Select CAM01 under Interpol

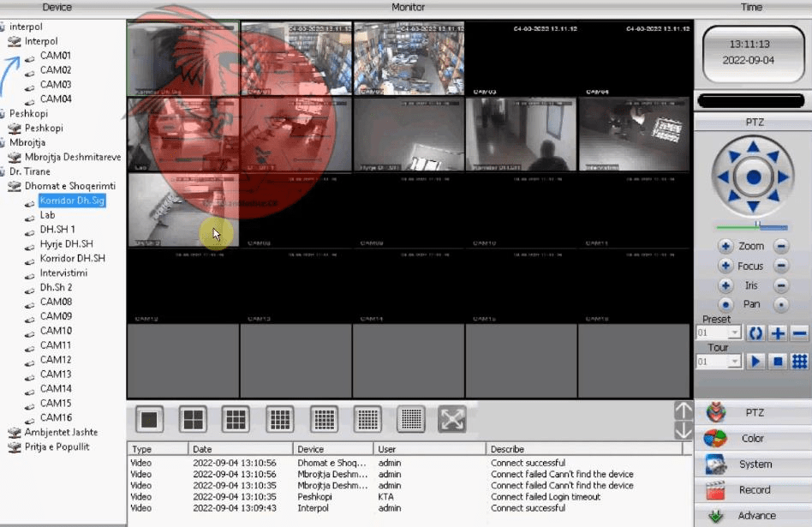coord(55,56)
